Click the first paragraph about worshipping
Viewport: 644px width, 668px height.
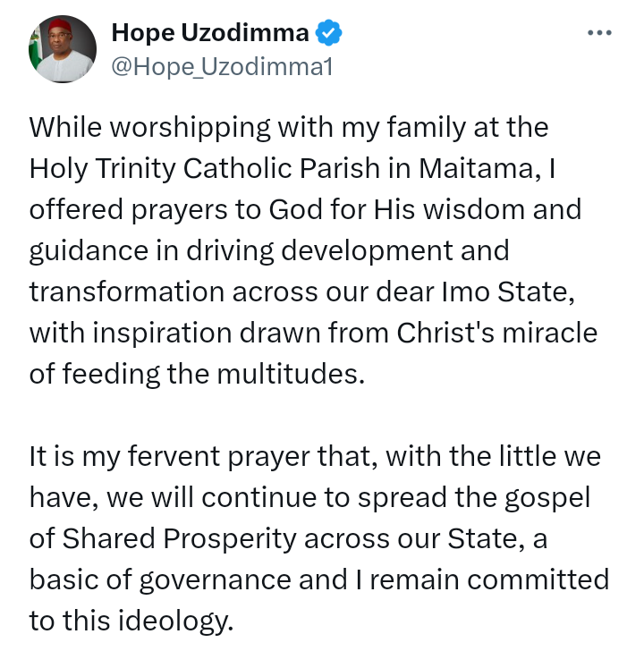point(313,250)
